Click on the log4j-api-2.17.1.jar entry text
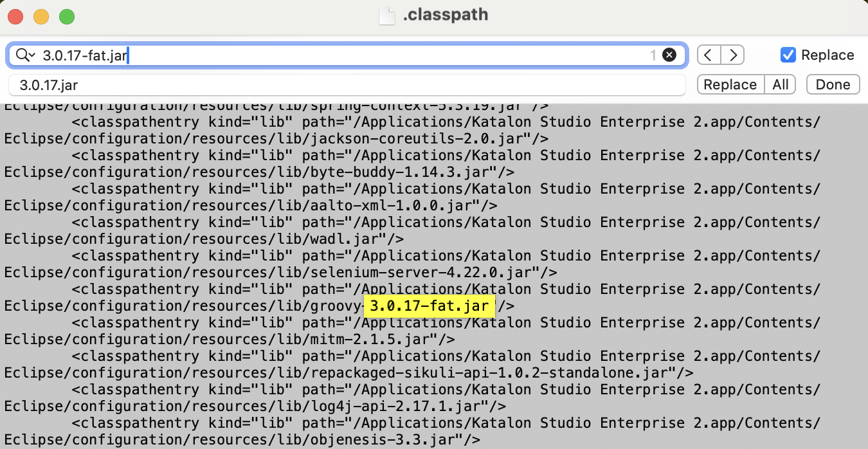 tap(399, 407)
